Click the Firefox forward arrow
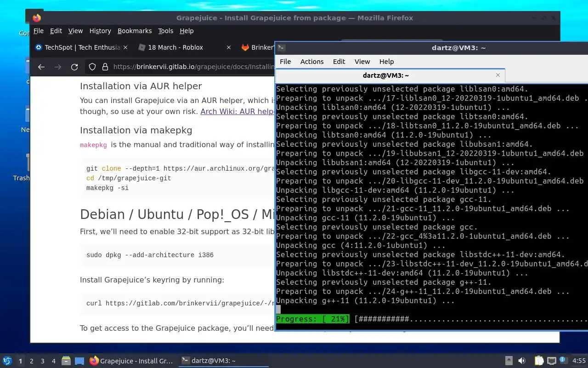Screen dimensions: 588x368 58,67
